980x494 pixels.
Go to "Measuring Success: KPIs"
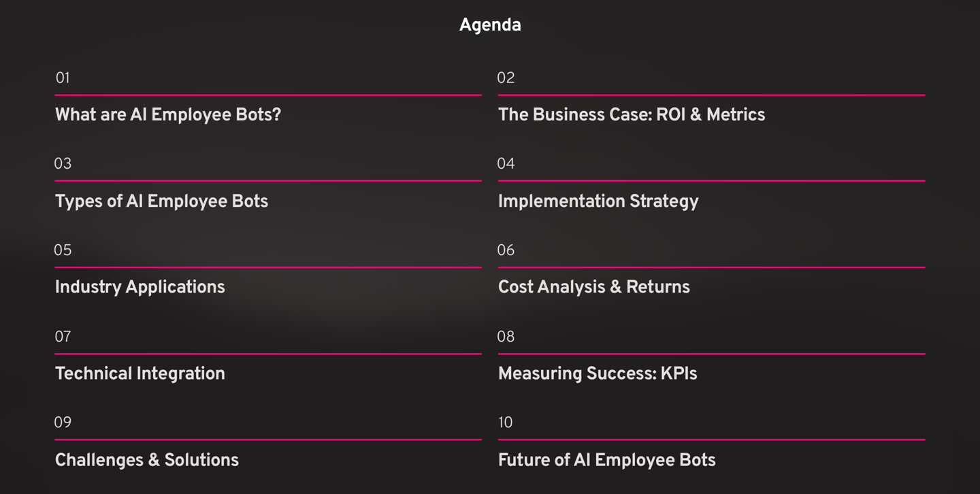[x=597, y=374]
